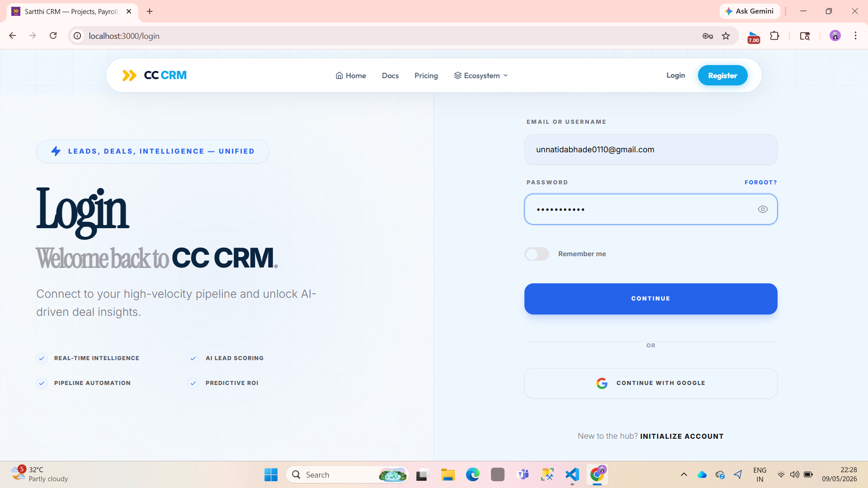
Task: Click the Login nav link
Action: 675,75
